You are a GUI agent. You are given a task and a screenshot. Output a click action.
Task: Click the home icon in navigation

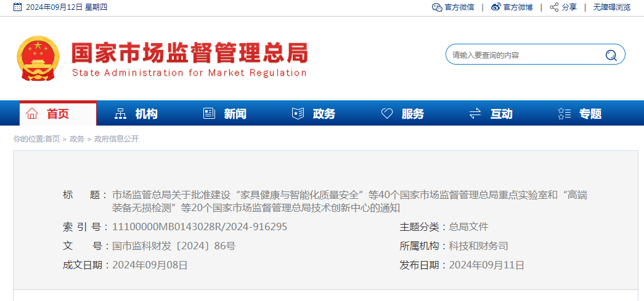(x=32, y=114)
